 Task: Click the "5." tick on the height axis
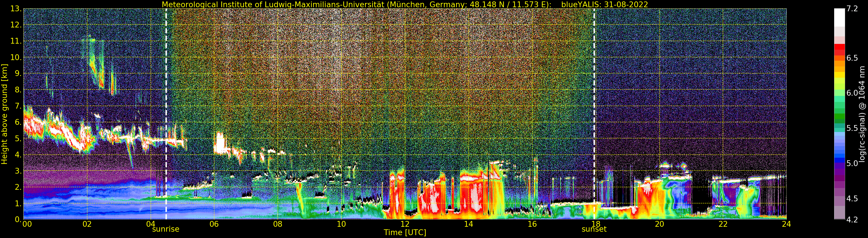coord(18,138)
